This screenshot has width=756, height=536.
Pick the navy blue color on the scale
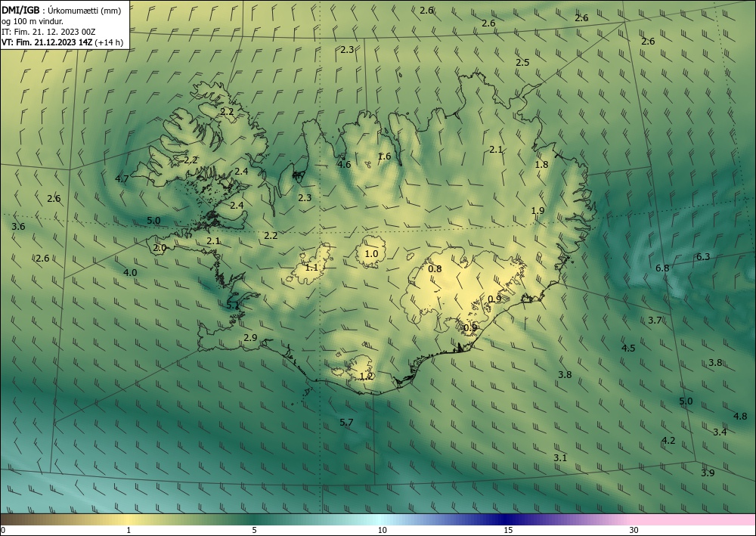(x=507, y=519)
